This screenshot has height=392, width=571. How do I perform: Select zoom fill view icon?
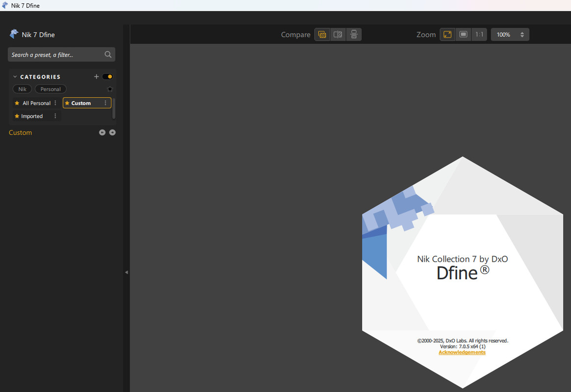[463, 35]
